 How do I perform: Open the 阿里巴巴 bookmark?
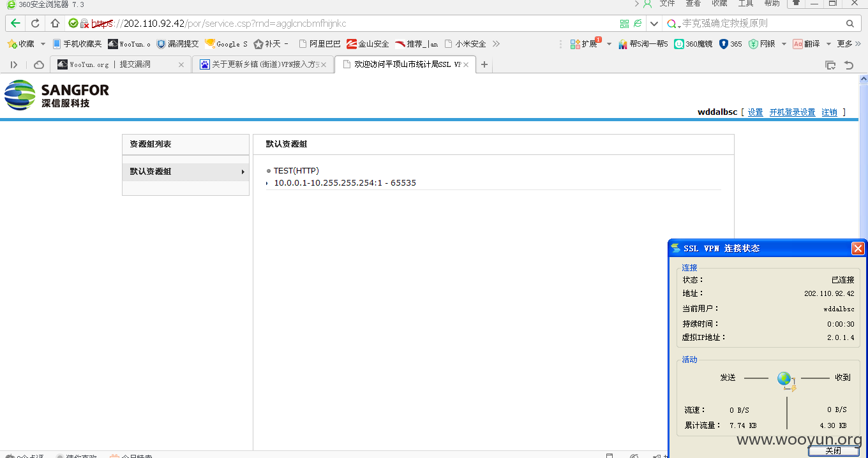coord(320,44)
